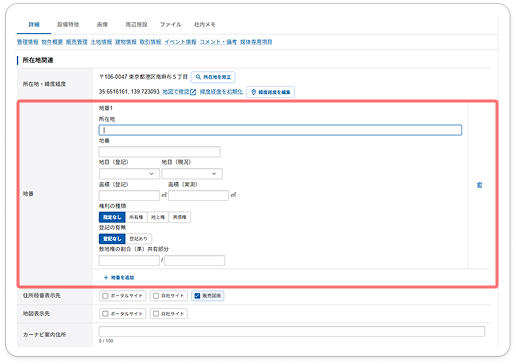Click the 緯度経度を編集 pin button
The height and width of the screenshot is (364, 516).
[x=270, y=92]
